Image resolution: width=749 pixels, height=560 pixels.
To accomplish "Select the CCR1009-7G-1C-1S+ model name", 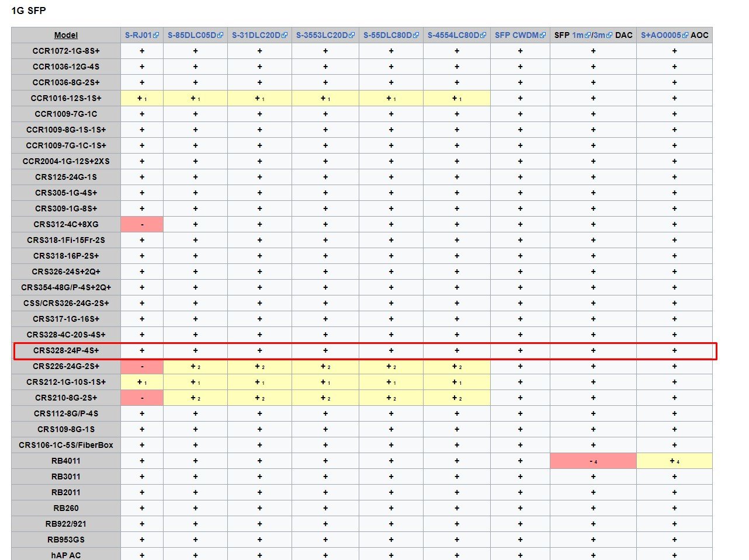I will 66,145.
